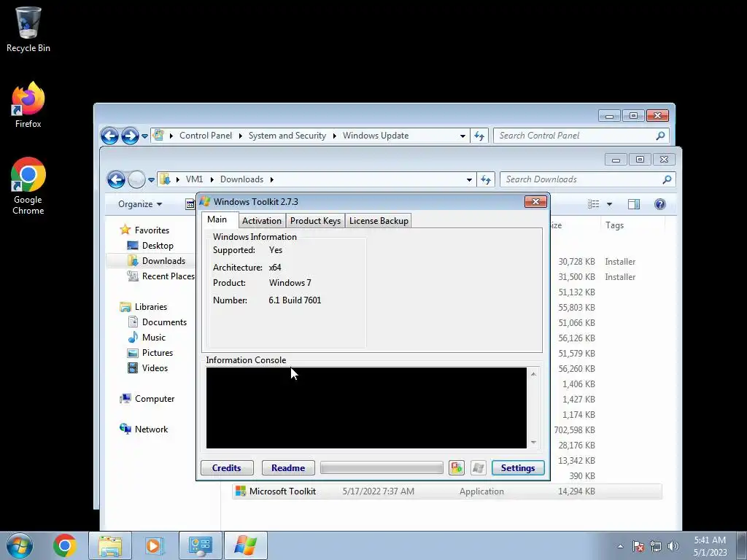Launch Chrome from the taskbar
The height and width of the screenshot is (560, 747).
pyautogui.click(x=65, y=545)
